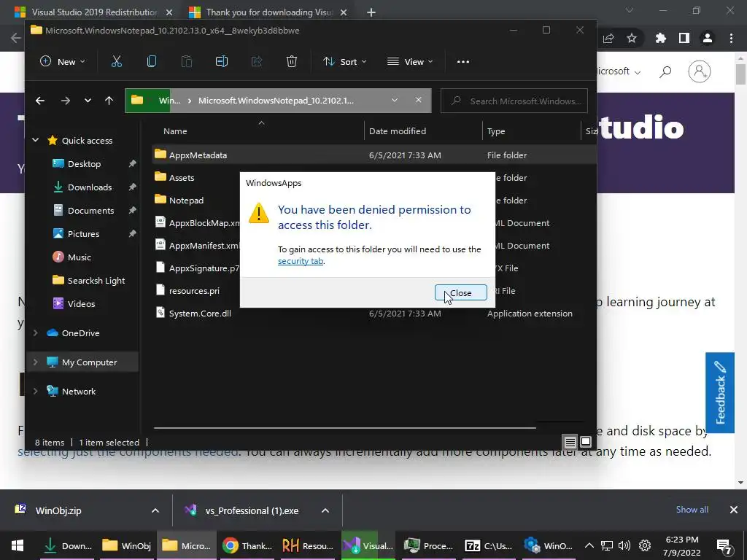The height and width of the screenshot is (560, 747).
Task: Click the Rename icon in Explorer toolbar
Action: [222, 61]
